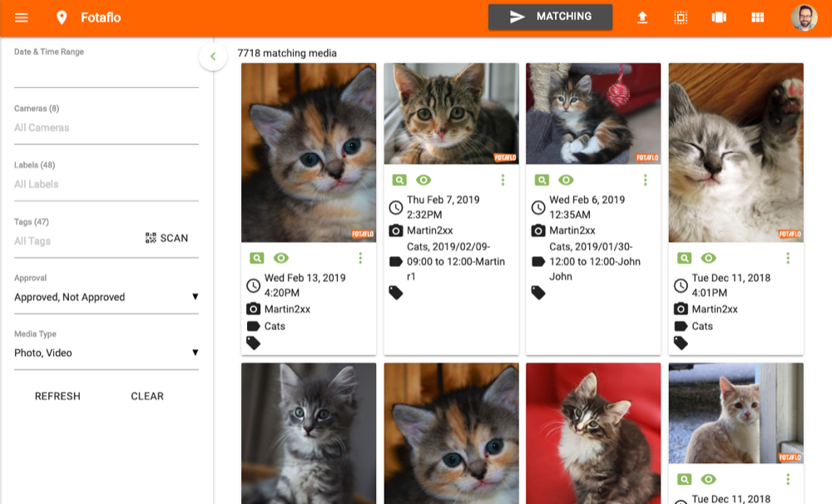
Task: Click the Cats label on Tue Dec 11 4:01PM card
Action: (702, 326)
